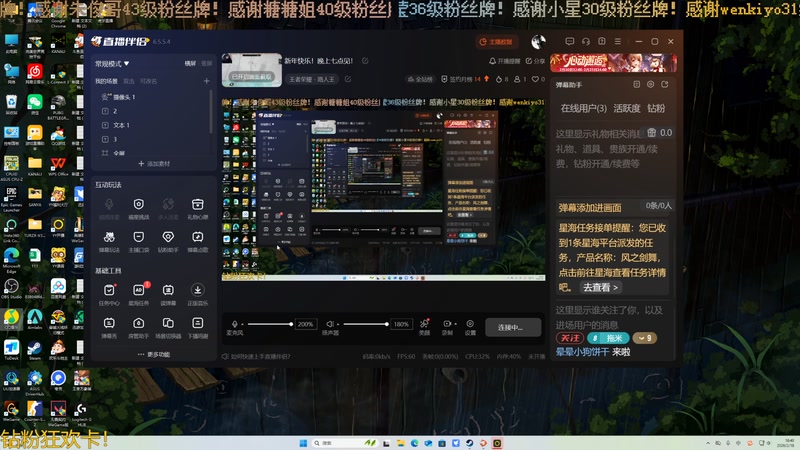800x450 pixels.
Task: Open the 弹幕玩法 danmaku games tool
Action: [x=109, y=241]
